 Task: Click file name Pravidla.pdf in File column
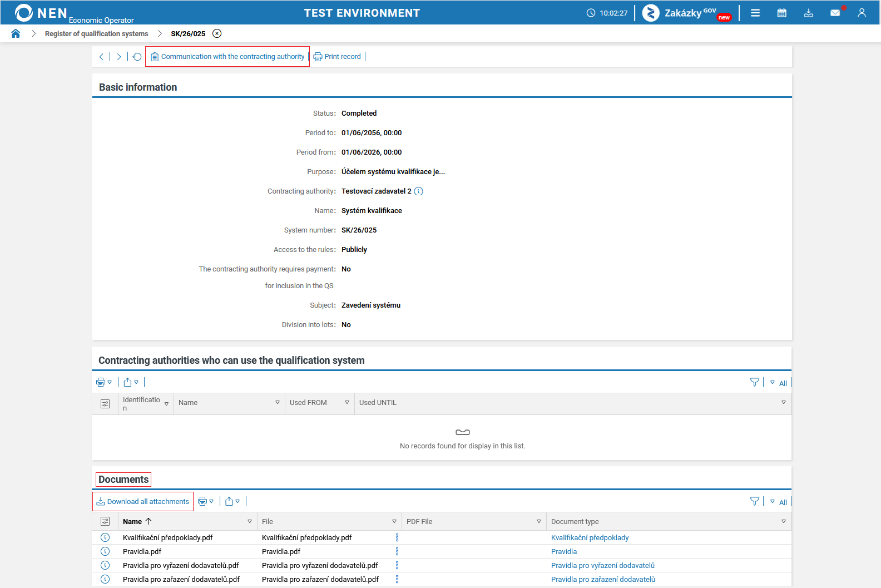281,552
